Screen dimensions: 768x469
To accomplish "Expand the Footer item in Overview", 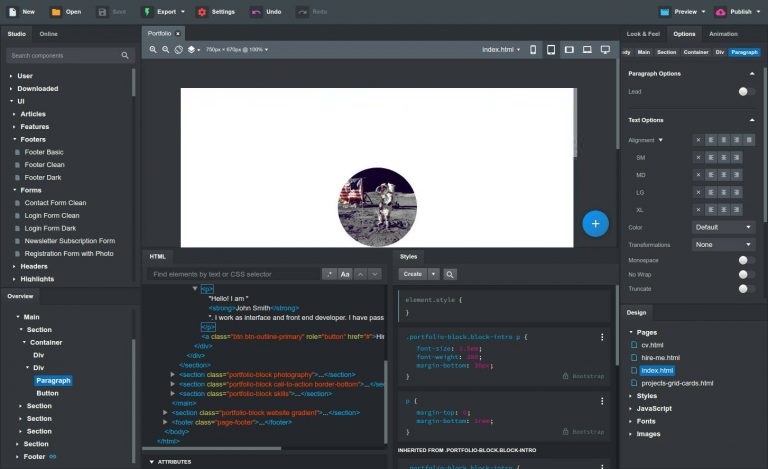I will click(x=17, y=456).
